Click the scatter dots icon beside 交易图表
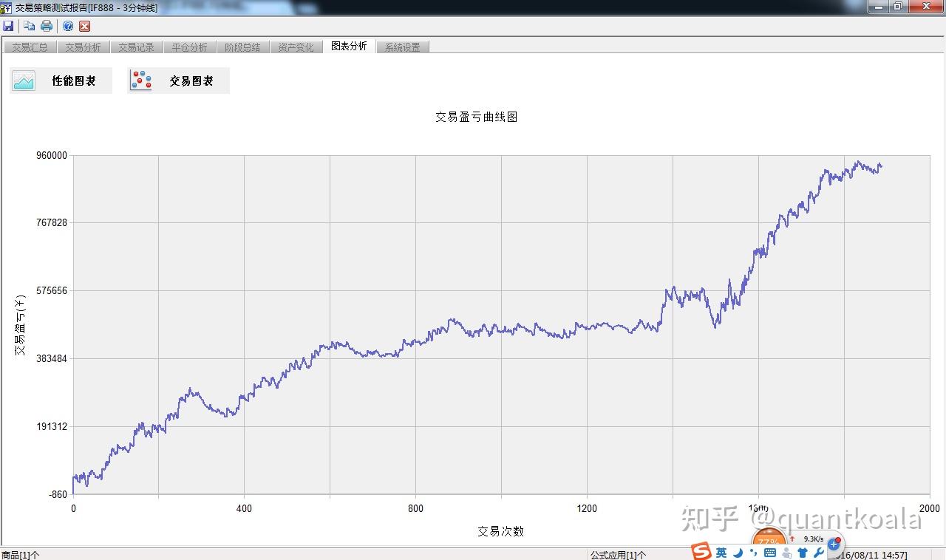This screenshot has height=560, width=946. click(141, 81)
